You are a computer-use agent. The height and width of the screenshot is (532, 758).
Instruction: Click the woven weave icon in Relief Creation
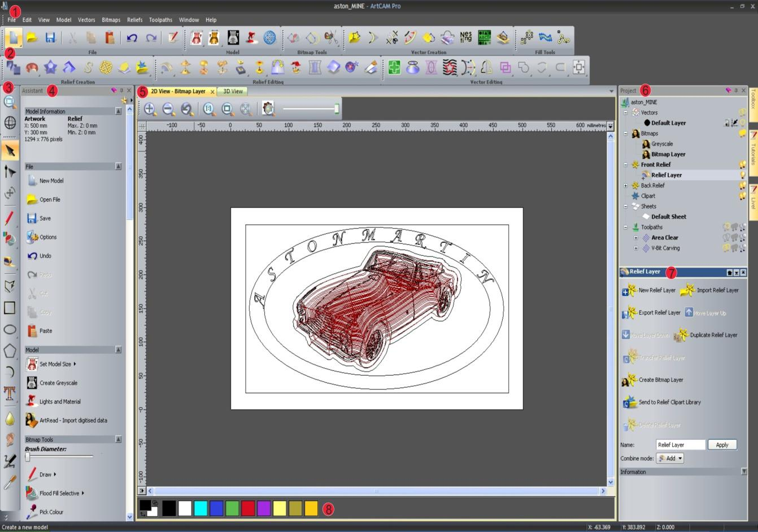[x=106, y=68]
